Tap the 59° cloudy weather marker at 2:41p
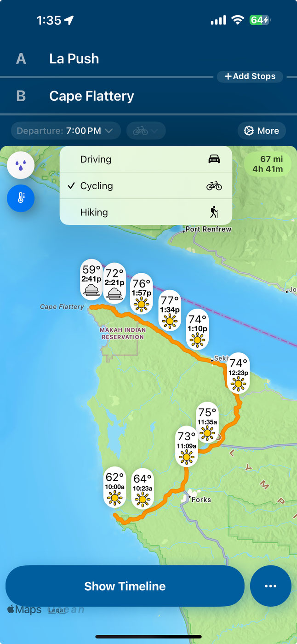Screen dimensions: 297x644 coord(91,280)
